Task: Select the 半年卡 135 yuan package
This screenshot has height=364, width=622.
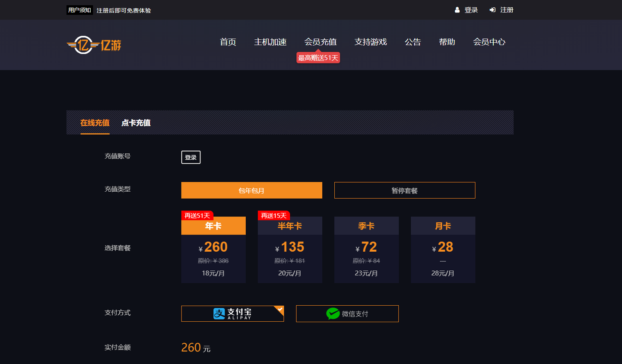Action: [290, 250]
